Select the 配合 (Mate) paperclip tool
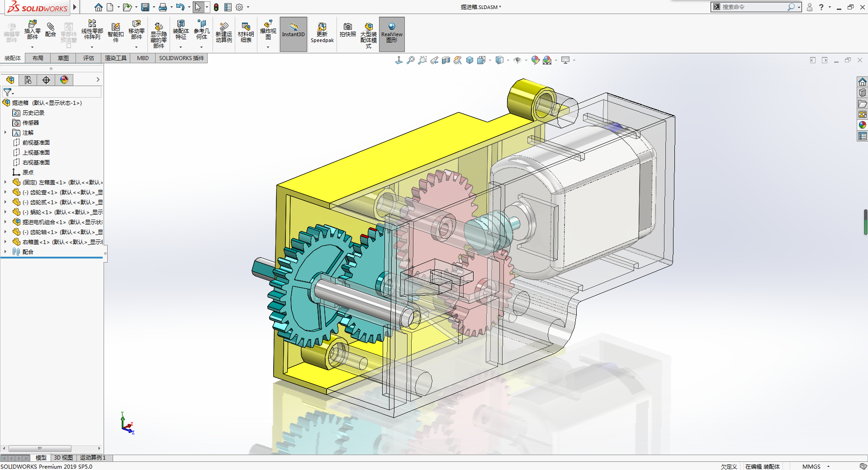Viewport: 868px width, 470px height. [x=51, y=30]
